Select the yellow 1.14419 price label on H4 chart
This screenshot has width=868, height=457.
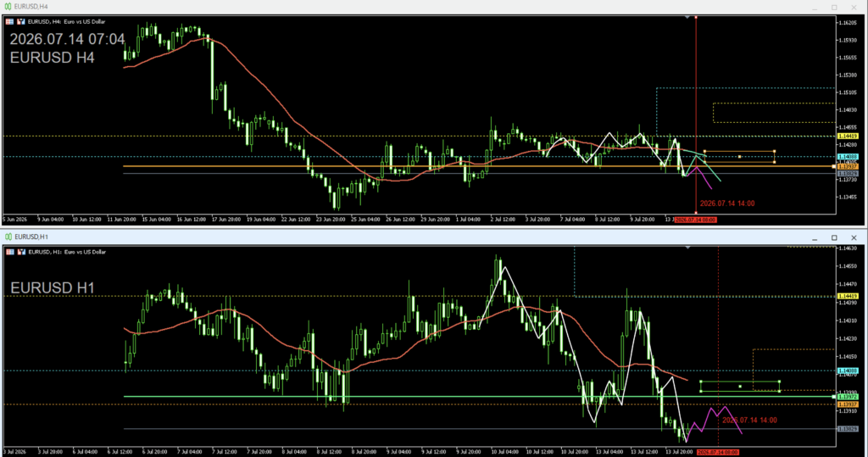(x=848, y=137)
